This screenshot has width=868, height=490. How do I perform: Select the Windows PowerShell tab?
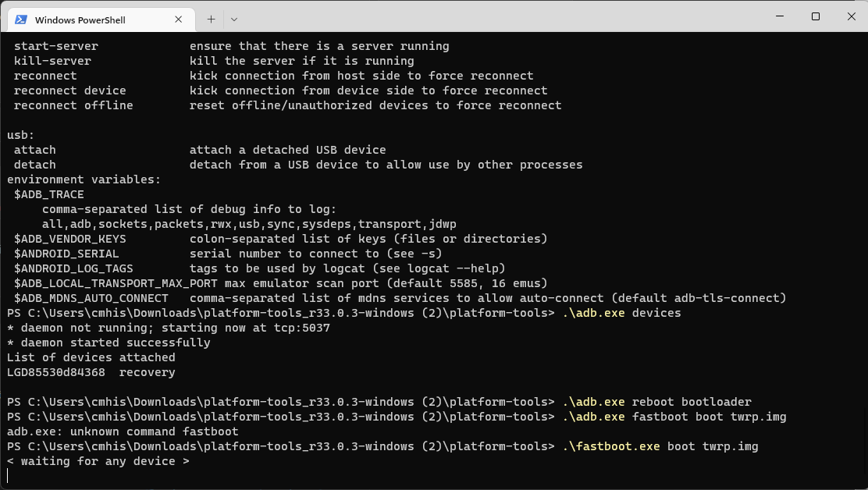tap(86, 20)
